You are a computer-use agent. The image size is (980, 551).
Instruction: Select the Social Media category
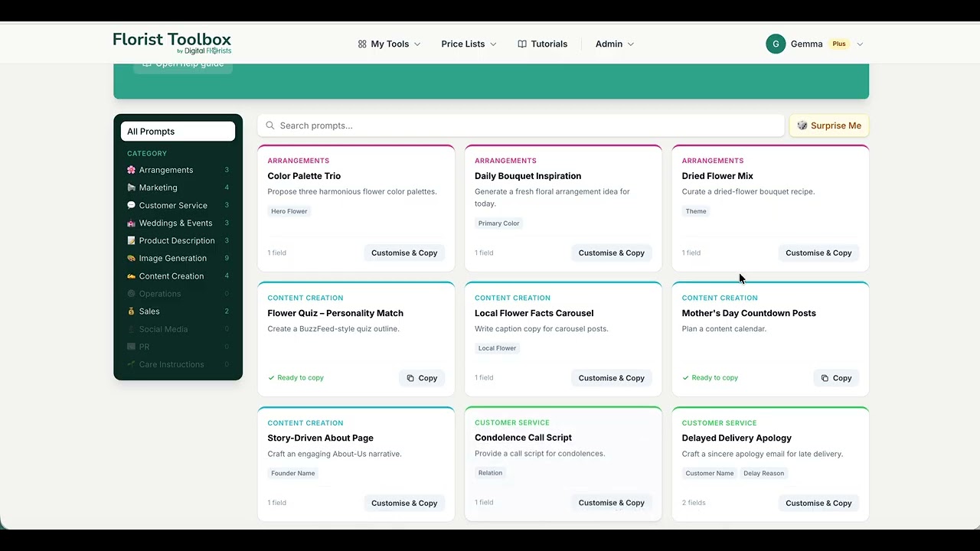point(178,329)
